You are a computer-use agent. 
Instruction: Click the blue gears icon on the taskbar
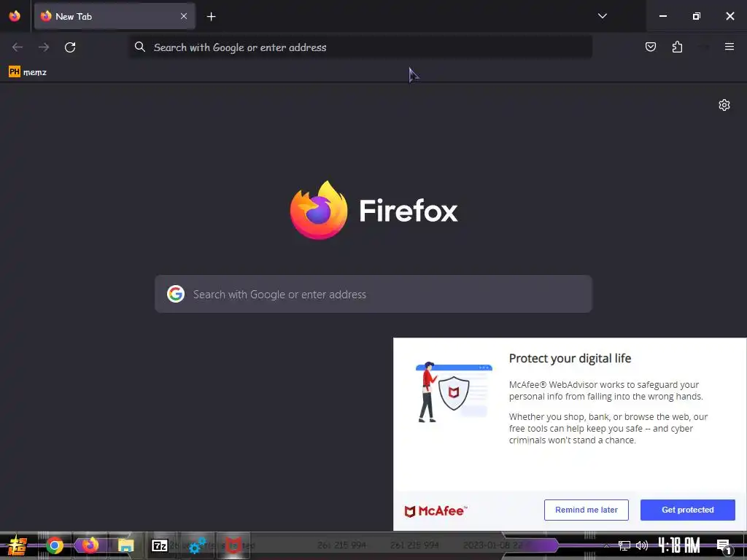197,545
